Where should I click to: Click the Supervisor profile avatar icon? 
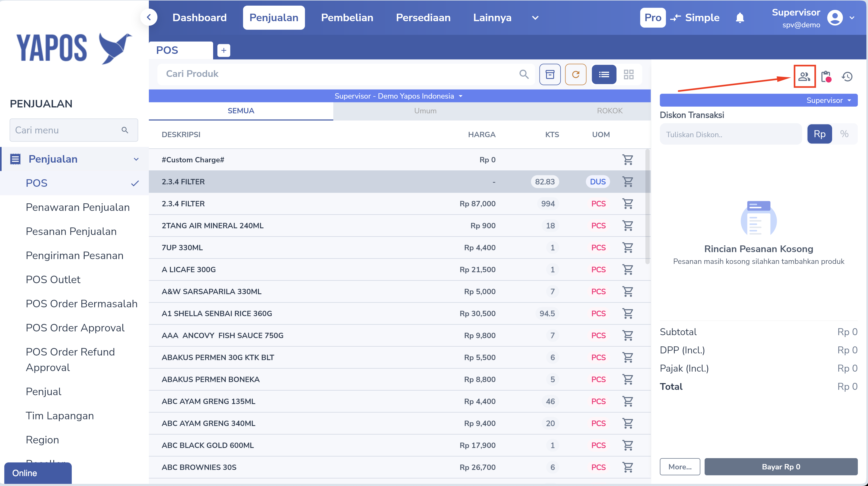tap(835, 17)
